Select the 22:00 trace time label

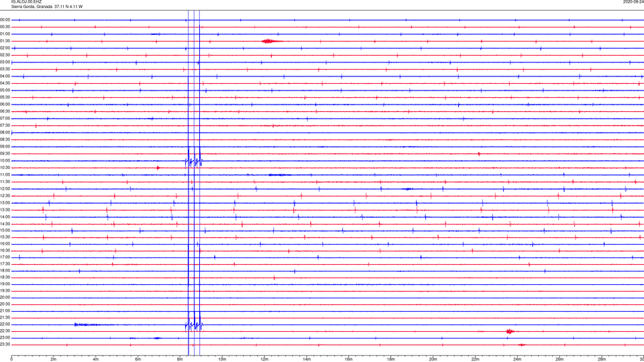coord(5,324)
